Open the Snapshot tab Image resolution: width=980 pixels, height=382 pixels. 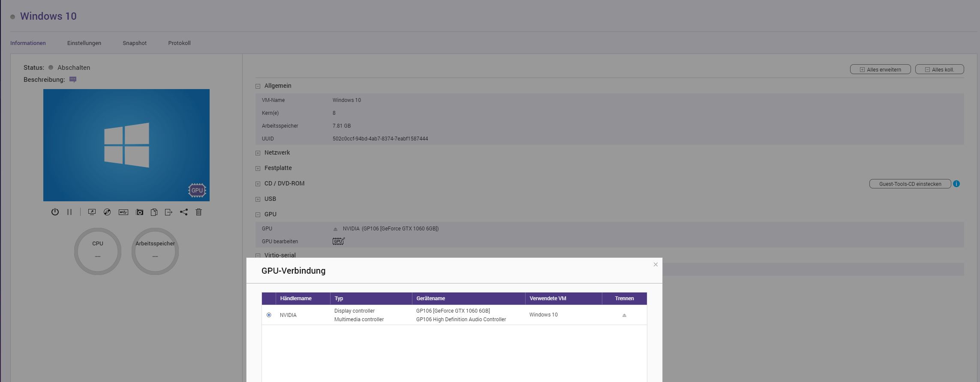point(135,43)
